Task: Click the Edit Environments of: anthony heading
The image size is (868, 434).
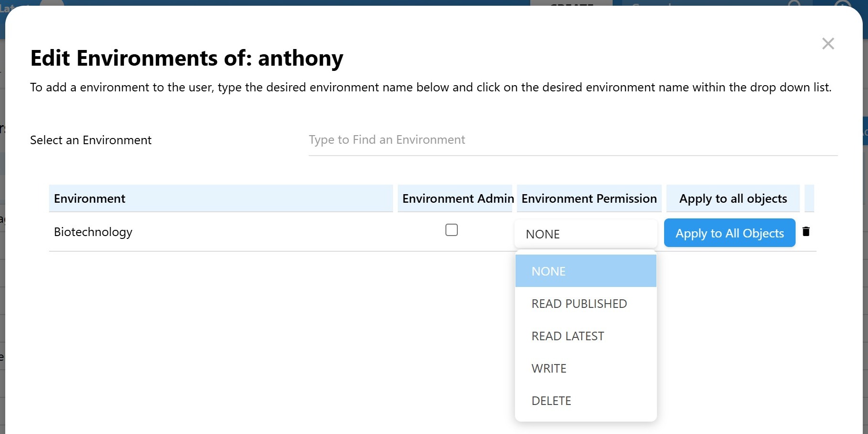Action: point(187,59)
